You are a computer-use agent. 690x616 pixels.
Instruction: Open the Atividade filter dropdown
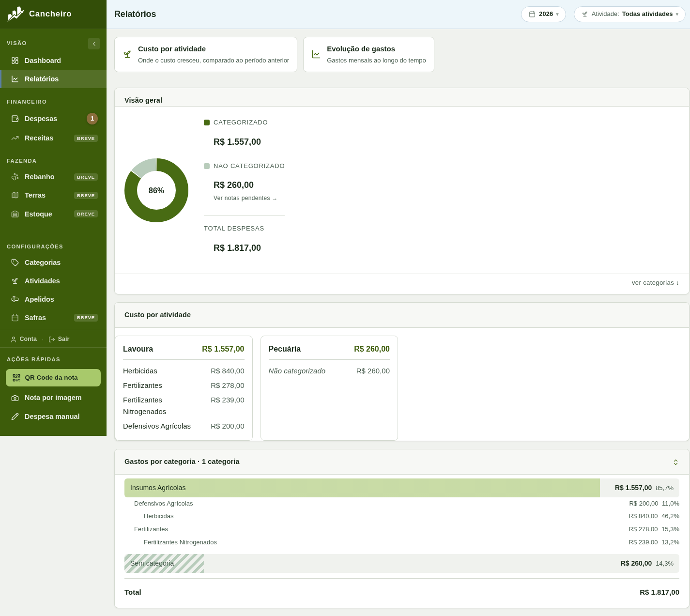tap(629, 14)
